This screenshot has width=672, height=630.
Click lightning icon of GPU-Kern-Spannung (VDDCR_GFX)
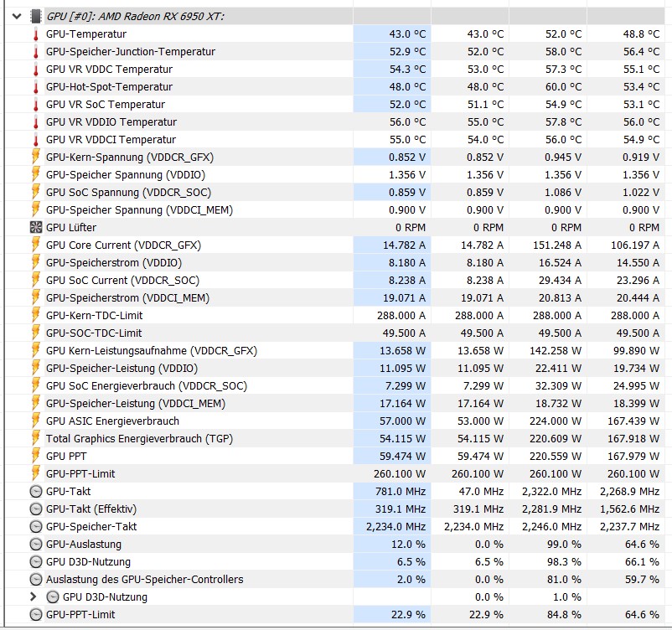point(36,157)
